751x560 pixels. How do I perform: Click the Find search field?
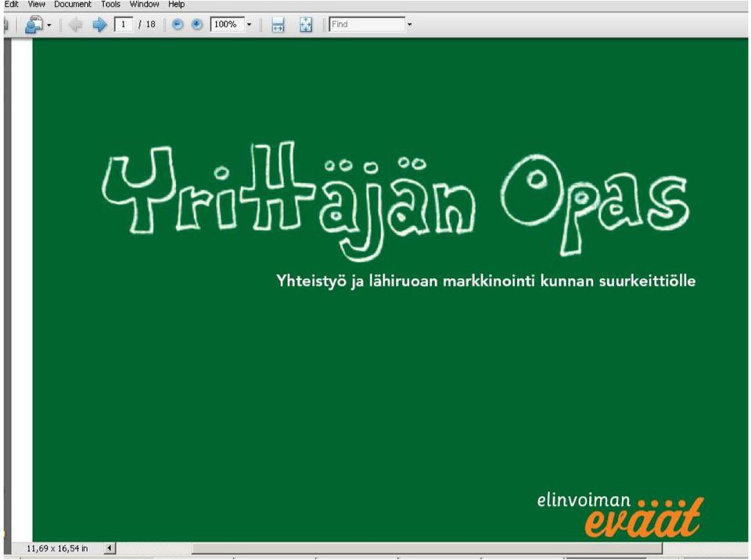point(367,24)
